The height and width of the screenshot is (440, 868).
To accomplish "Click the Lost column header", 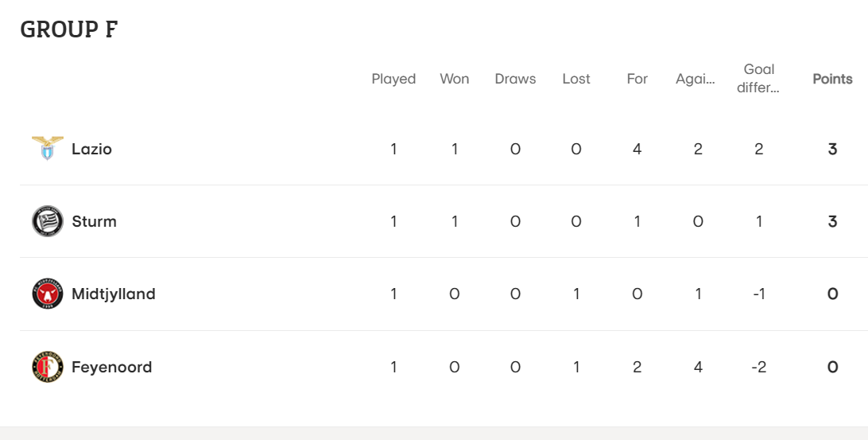I will pyautogui.click(x=576, y=79).
